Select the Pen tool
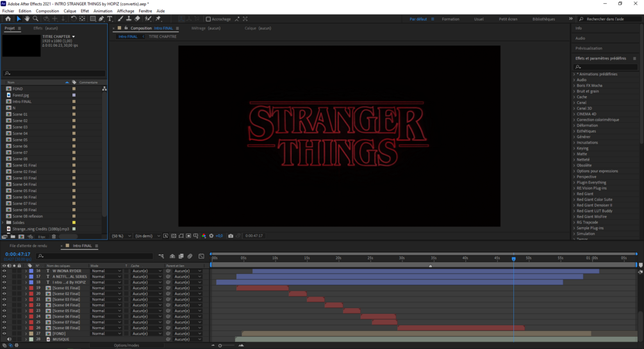644x349 pixels. tap(101, 19)
